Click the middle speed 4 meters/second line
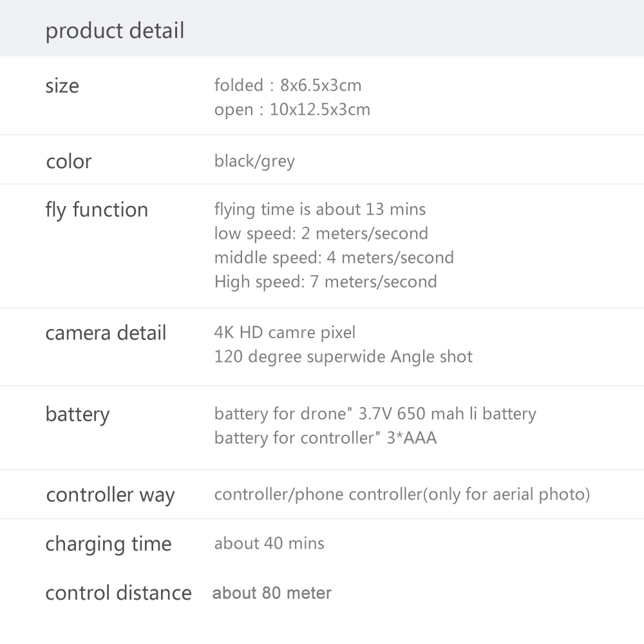The image size is (644, 644). [x=334, y=258]
